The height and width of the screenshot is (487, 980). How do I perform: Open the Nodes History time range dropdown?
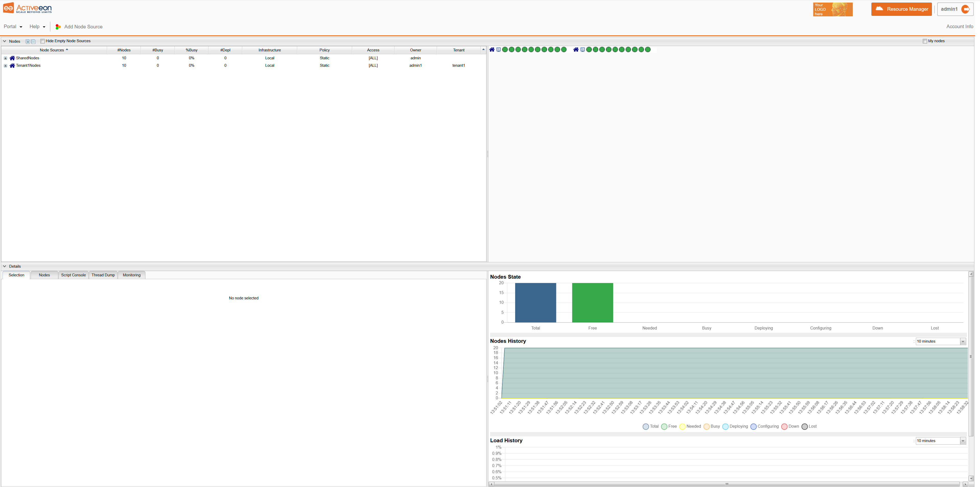[x=941, y=341]
